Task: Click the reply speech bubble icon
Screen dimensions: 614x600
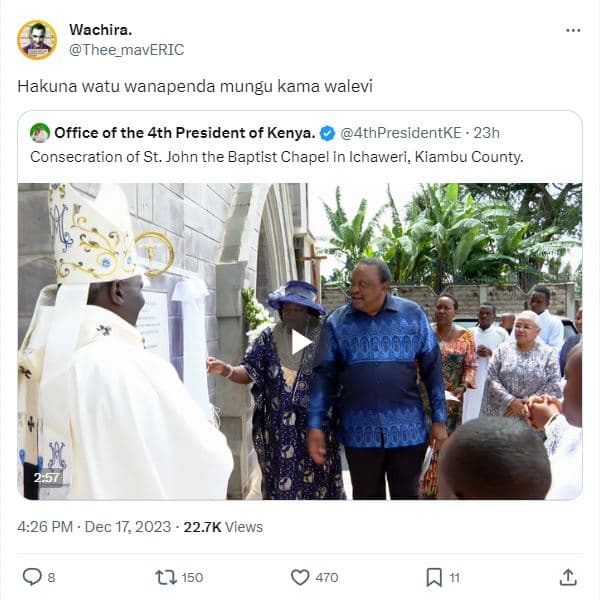Action: pos(32,577)
